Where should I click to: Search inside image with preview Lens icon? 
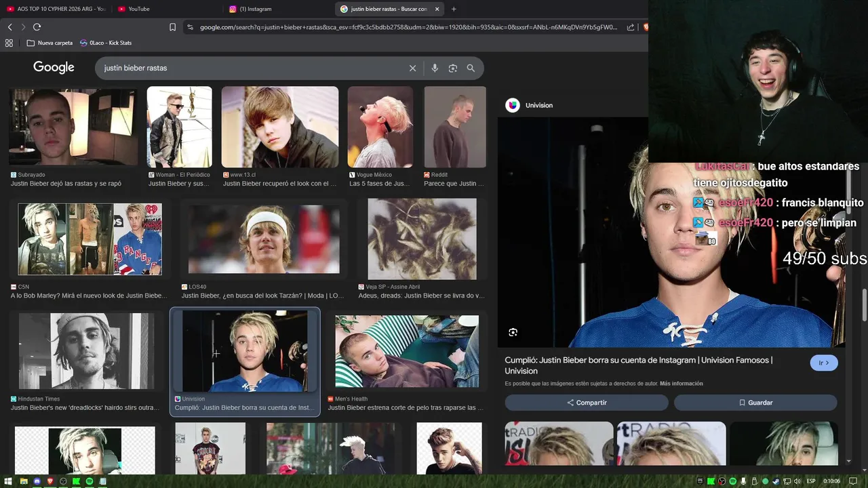[513, 332]
